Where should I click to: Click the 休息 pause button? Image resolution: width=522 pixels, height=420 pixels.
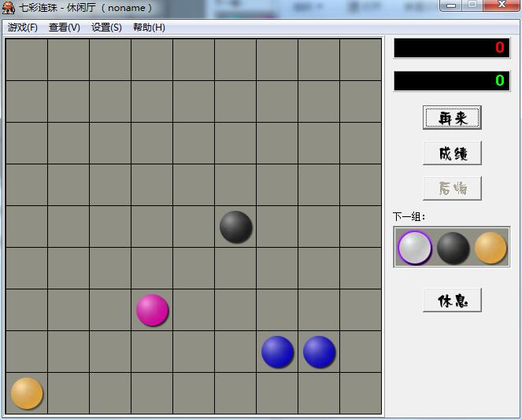click(452, 300)
